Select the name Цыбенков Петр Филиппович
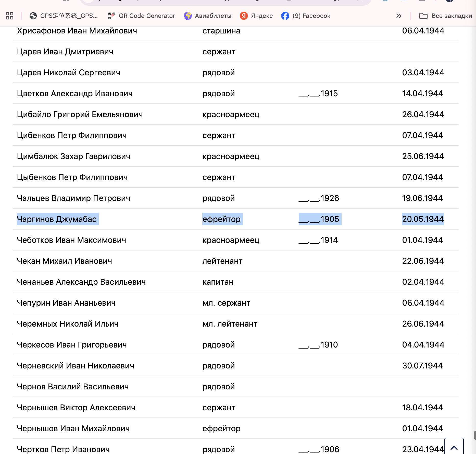This screenshot has height=454, width=476. [72, 177]
